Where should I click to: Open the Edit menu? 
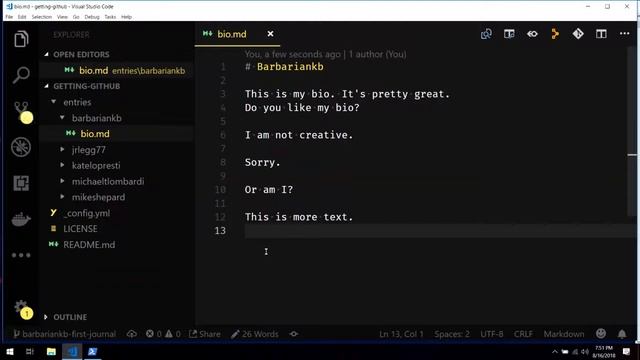22,17
